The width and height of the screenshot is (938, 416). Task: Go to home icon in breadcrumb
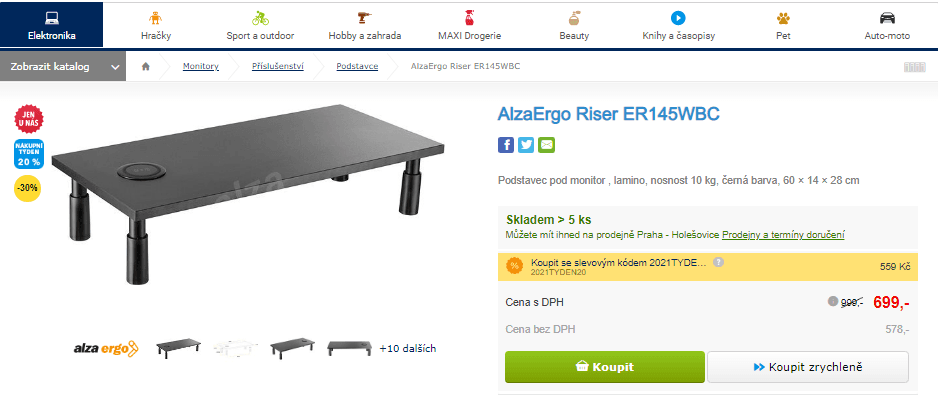(x=145, y=66)
